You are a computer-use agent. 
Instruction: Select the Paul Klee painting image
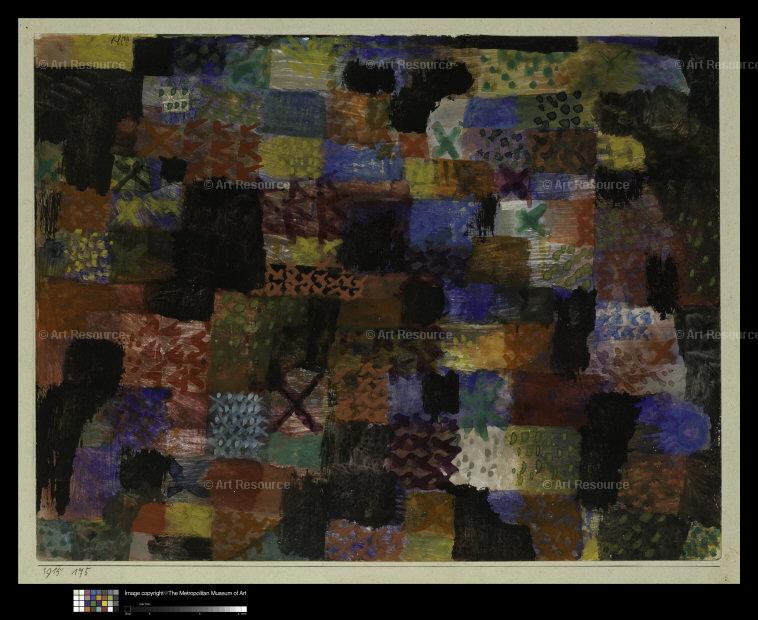[x=378, y=297]
